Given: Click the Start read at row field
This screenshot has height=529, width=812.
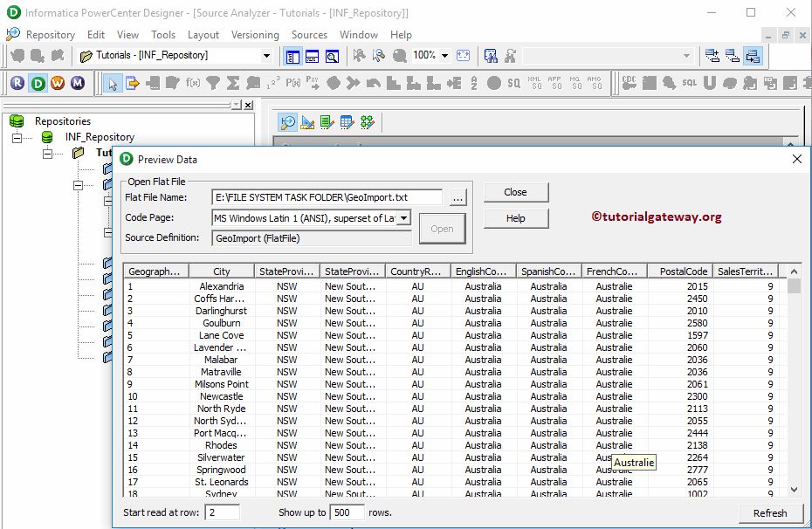Looking at the screenshot, I should pyautogui.click(x=222, y=512).
